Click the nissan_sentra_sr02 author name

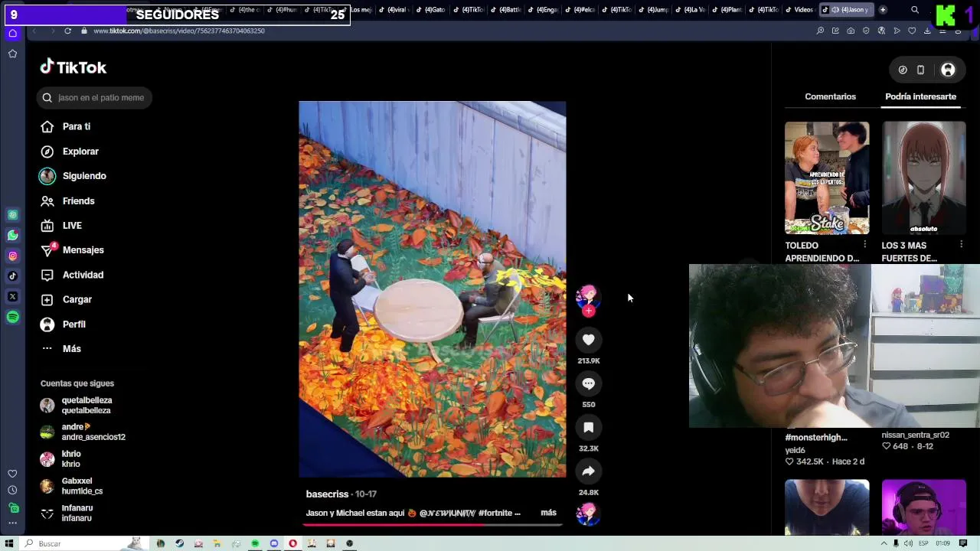click(915, 435)
